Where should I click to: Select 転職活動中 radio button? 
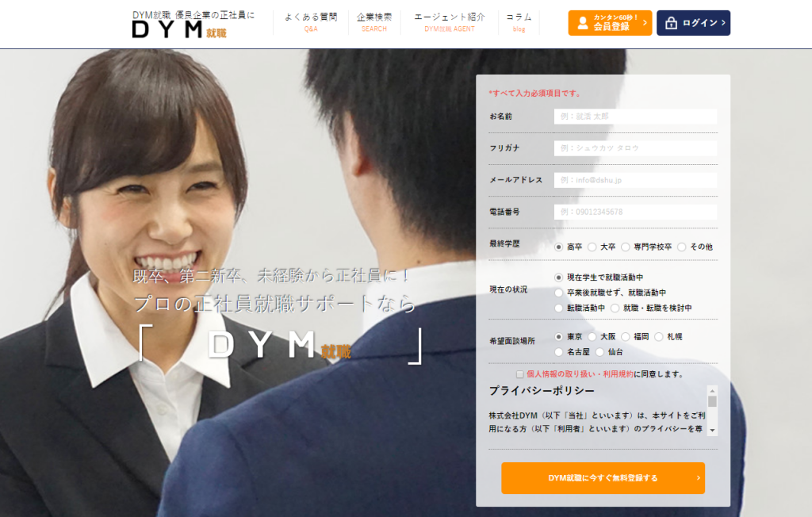[x=558, y=308]
